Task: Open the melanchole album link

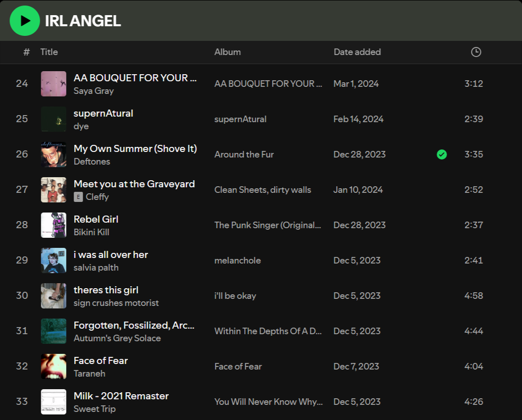Action: 238,260
